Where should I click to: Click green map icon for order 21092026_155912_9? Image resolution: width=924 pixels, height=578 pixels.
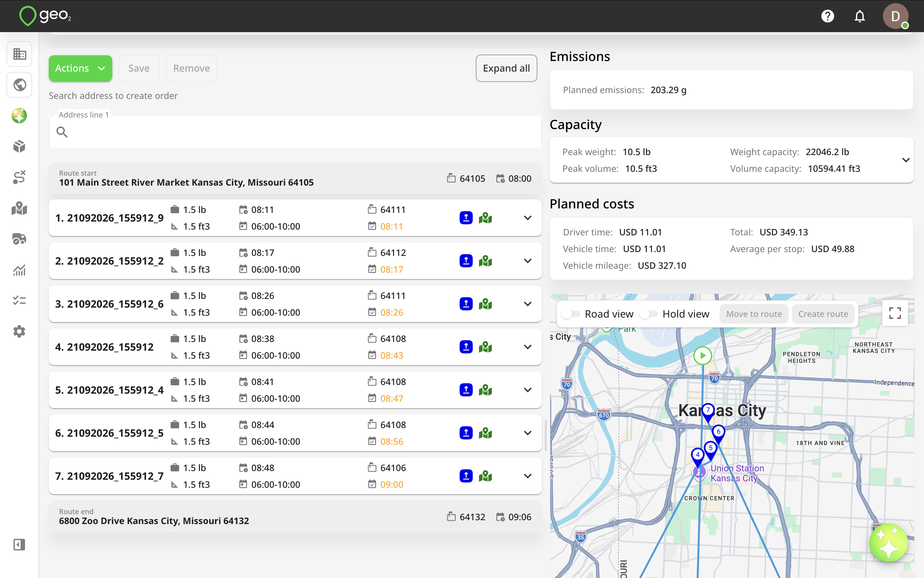tap(485, 218)
